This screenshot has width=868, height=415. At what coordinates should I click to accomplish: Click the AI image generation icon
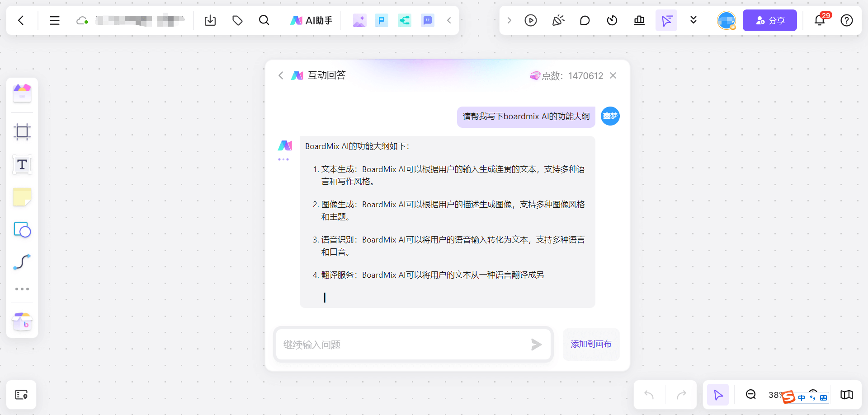click(359, 20)
